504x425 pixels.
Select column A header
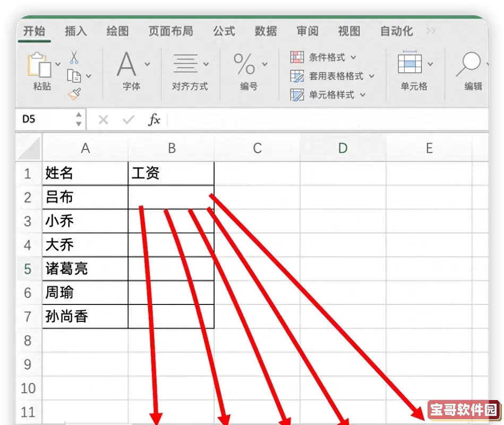click(85, 148)
